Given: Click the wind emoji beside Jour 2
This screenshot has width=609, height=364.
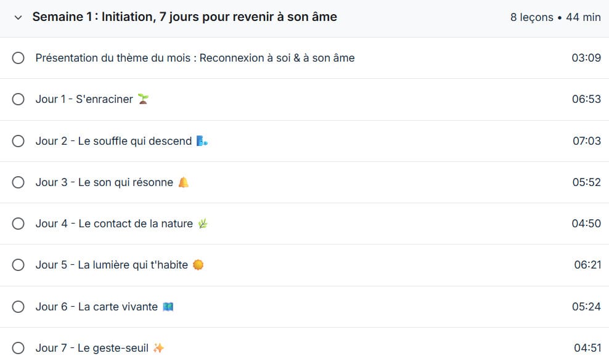Looking at the screenshot, I should 202,141.
